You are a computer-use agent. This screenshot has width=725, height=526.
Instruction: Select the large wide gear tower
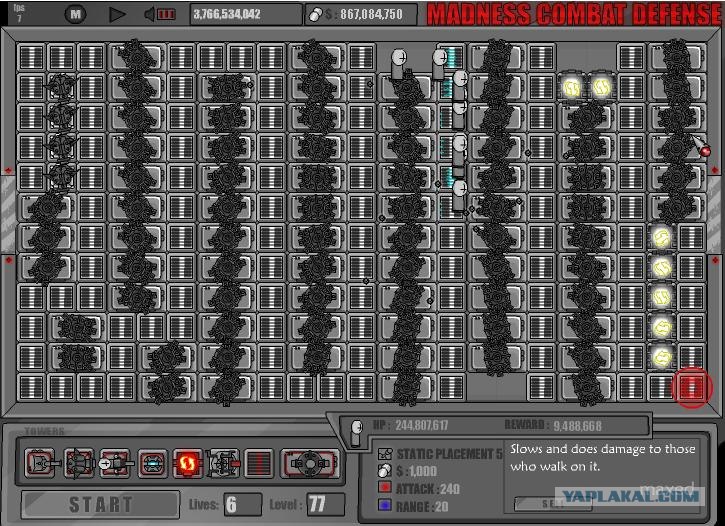tap(310, 463)
